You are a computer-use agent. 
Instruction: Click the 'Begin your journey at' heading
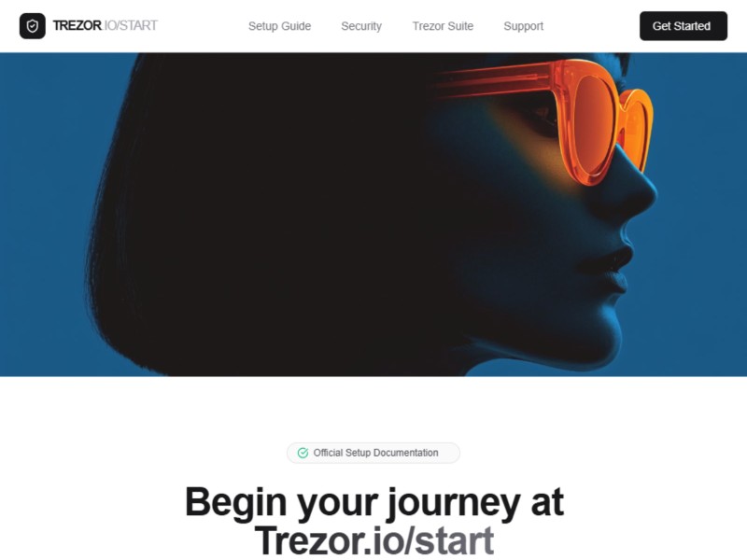pyautogui.click(x=374, y=502)
